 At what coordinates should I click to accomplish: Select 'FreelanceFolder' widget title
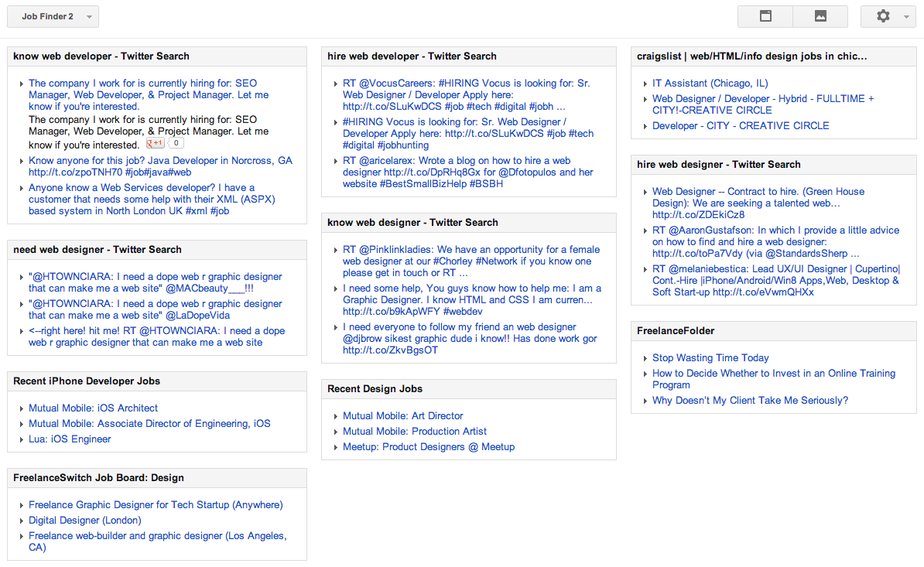coord(676,330)
